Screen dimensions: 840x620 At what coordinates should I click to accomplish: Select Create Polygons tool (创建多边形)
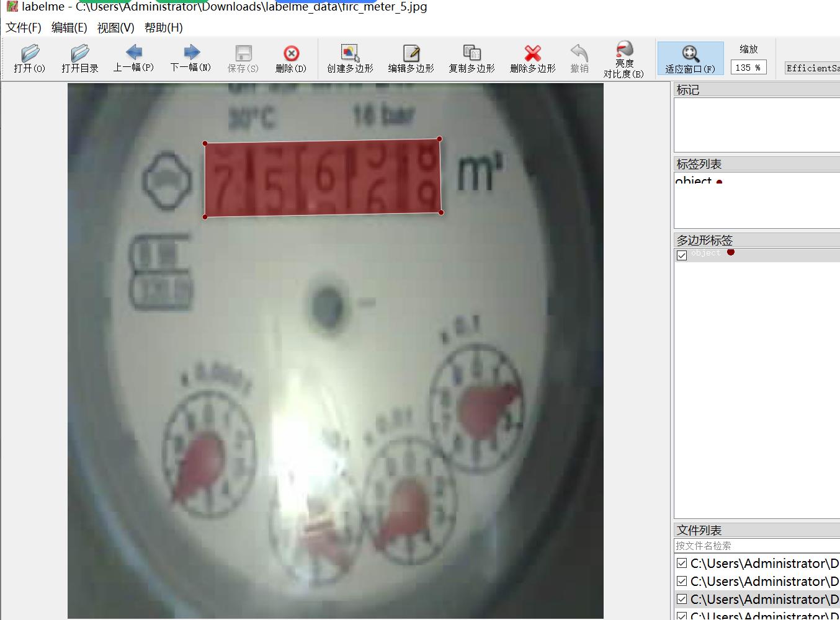[351, 59]
